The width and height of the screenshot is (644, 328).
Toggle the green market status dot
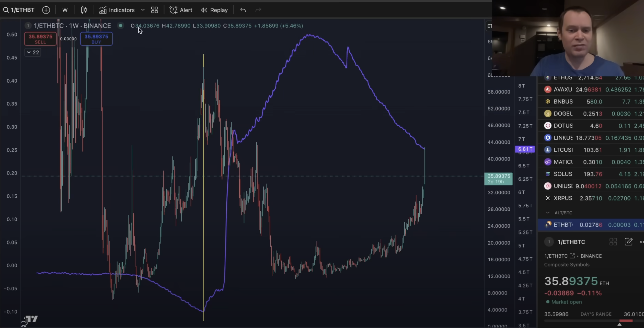[x=120, y=26]
